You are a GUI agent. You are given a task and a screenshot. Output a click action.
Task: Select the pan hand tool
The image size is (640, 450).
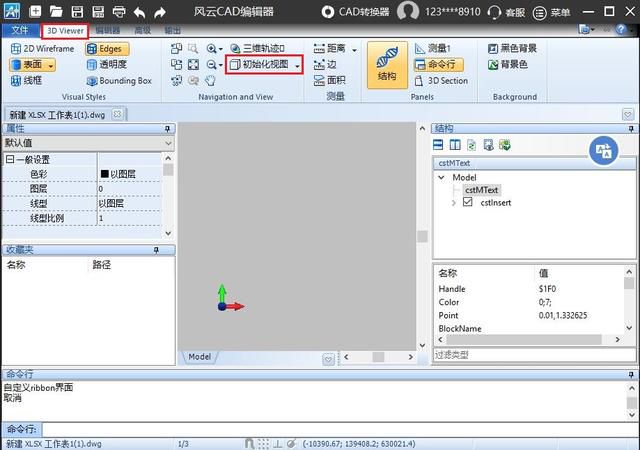click(x=210, y=80)
